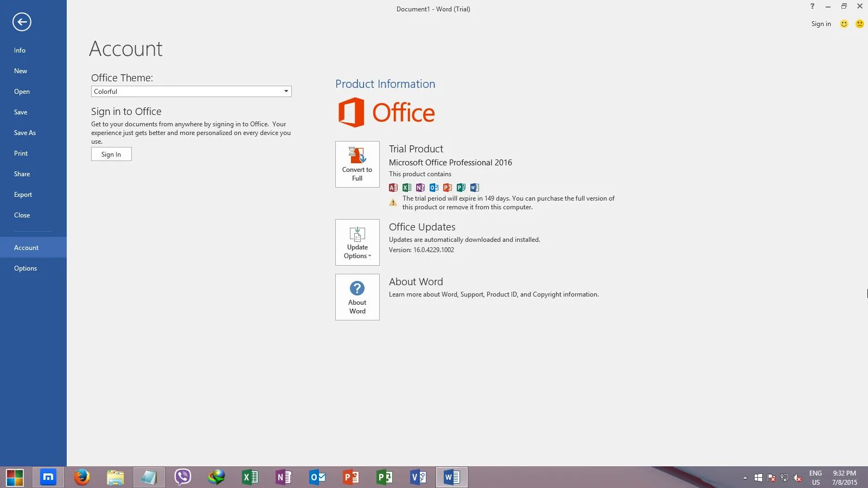Image resolution: width=868 pixels, height=488 pixels.
Task: Open Options from the sidebar
Action: [33, 268]
